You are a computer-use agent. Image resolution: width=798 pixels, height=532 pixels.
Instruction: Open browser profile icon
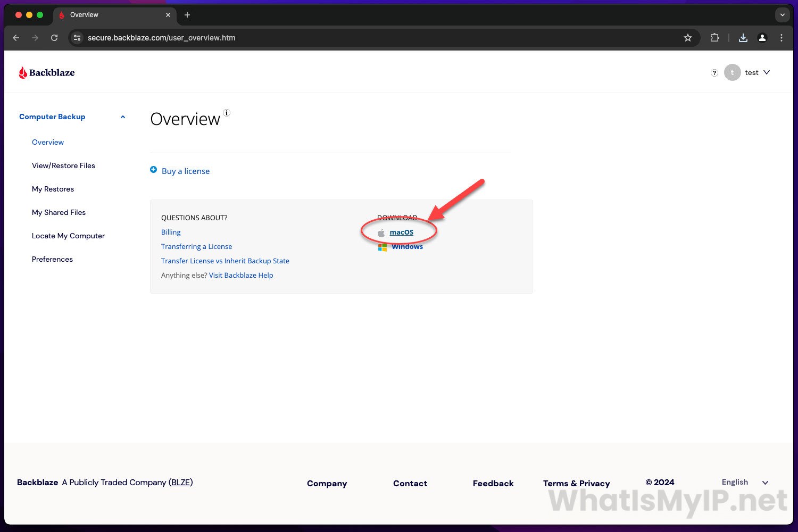click(x=762, y=38)
